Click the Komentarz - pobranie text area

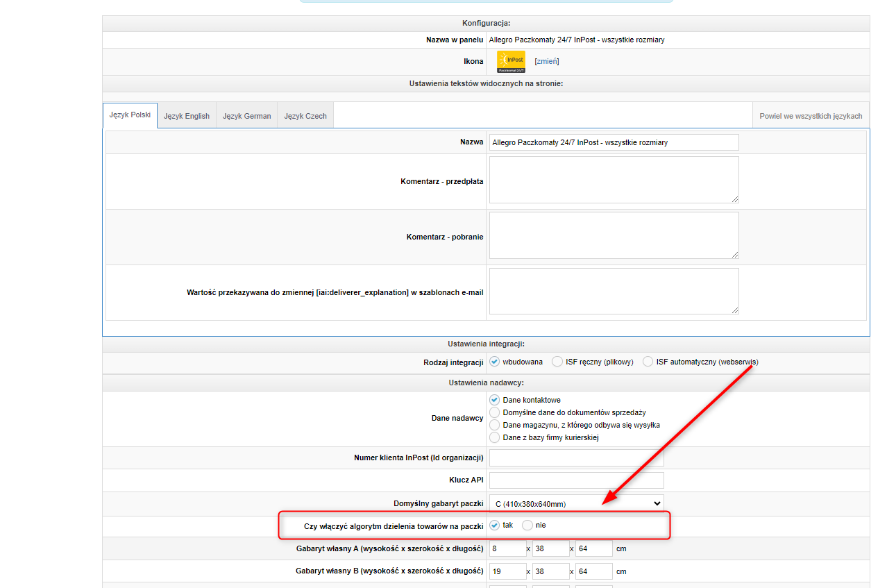click(614, 235)
